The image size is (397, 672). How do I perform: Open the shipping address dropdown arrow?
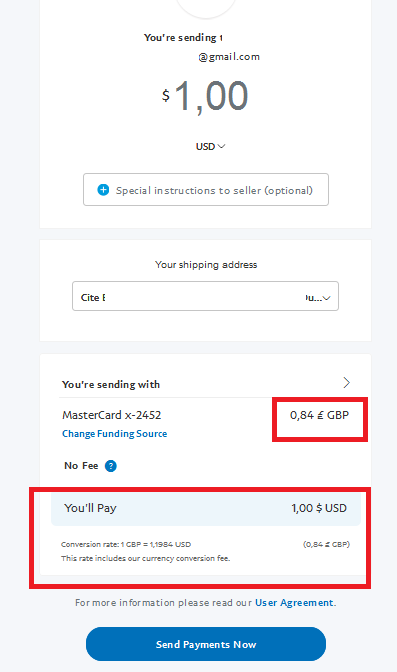[x=327, y=298]
